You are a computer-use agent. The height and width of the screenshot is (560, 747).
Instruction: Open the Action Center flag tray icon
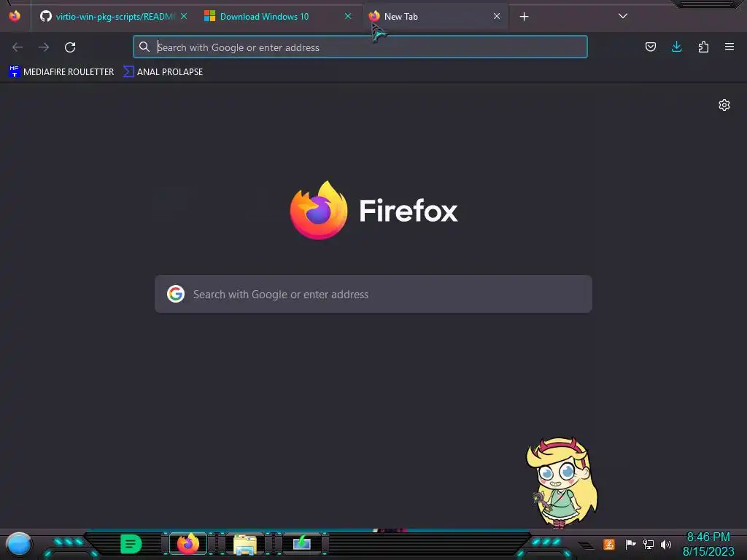coord(630,544)
